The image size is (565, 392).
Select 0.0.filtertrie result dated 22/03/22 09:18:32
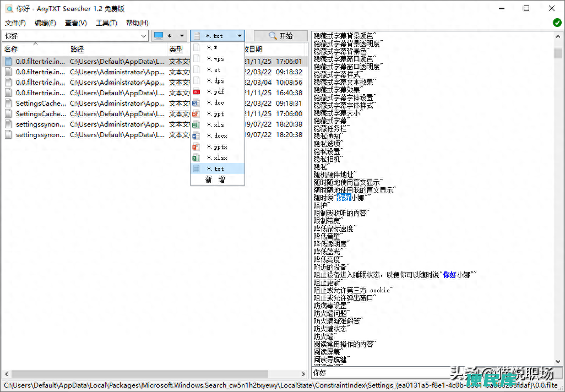coord(155,72)
